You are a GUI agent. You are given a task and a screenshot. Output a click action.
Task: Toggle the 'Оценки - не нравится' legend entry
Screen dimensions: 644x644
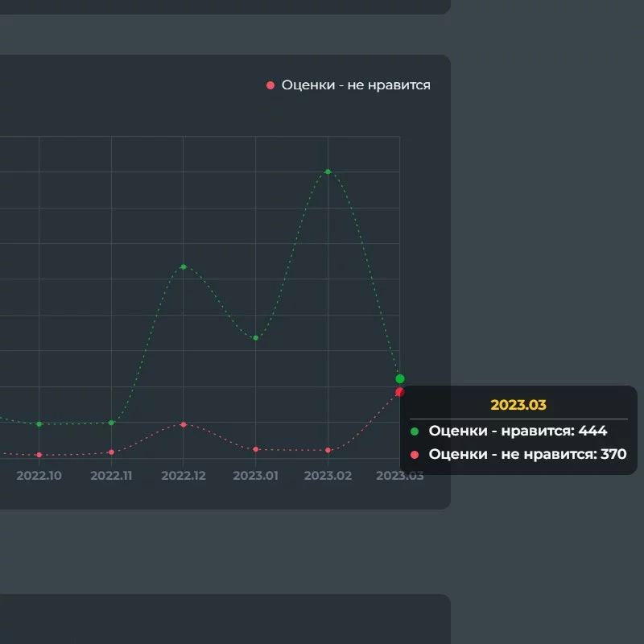349,85
